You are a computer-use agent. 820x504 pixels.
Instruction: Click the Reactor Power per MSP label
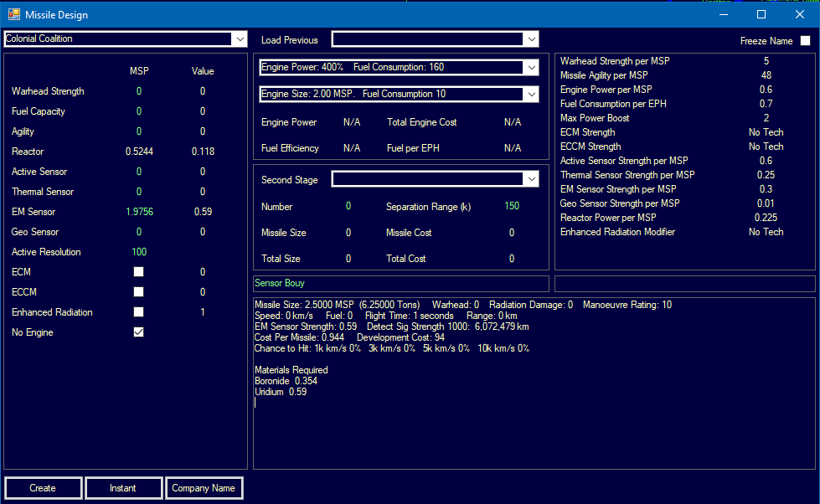pos(608,218)
